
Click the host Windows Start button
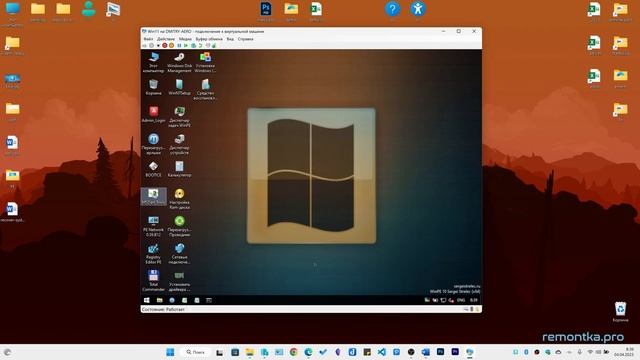pyautogui.click(x=170, y=352)
